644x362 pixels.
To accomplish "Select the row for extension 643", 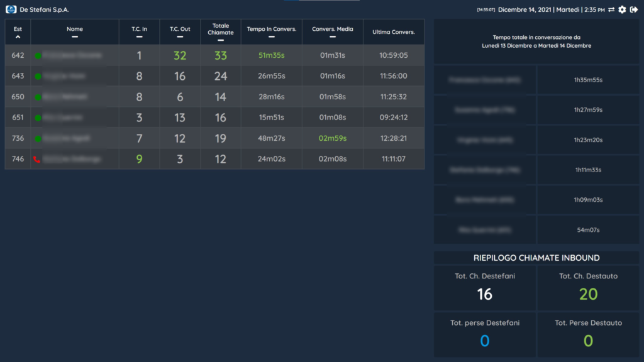I will [x=214, y=76].
